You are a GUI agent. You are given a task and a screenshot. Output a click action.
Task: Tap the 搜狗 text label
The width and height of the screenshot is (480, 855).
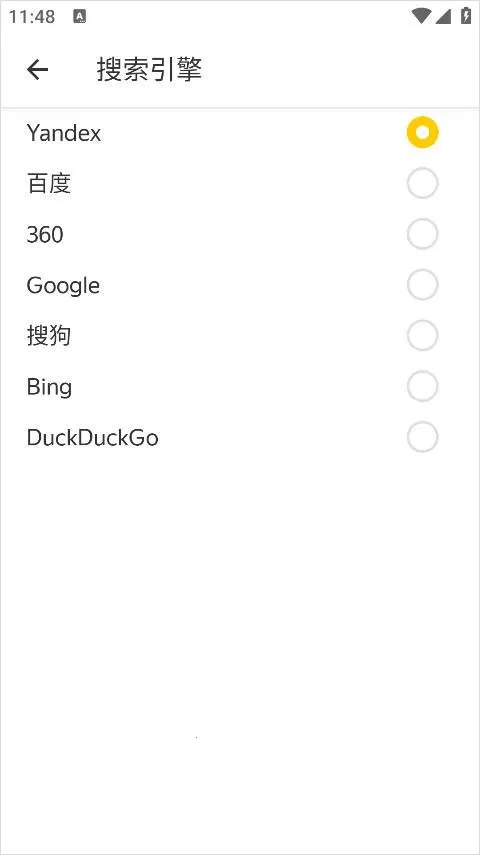49,336
